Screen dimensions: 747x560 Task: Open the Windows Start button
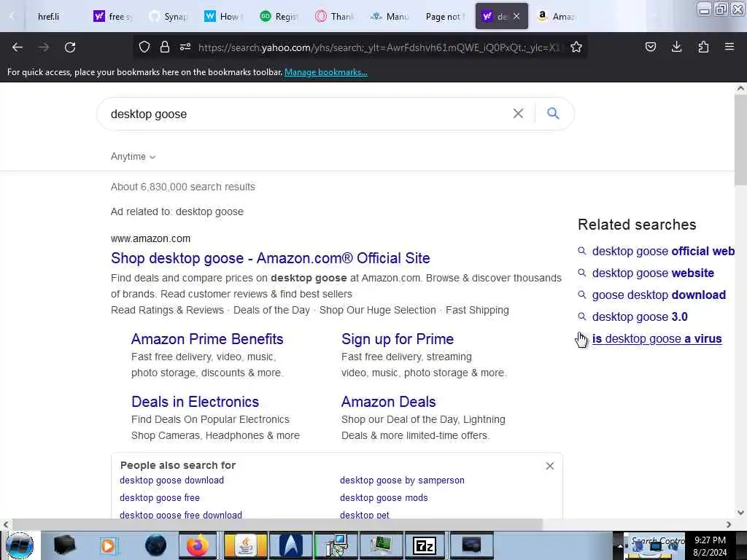click(20, 545)
